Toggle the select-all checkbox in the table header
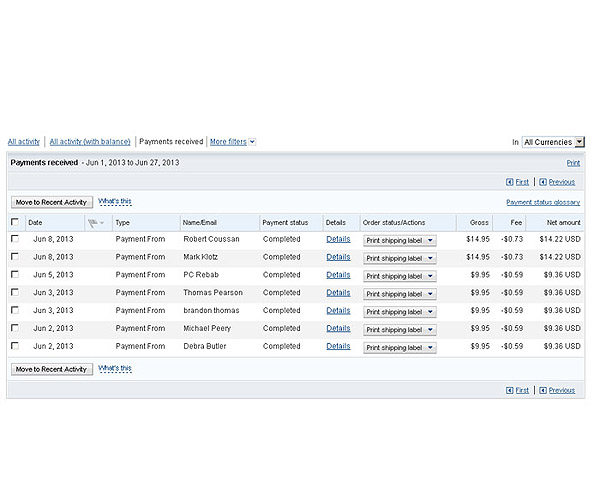 (x=14, y=222)
